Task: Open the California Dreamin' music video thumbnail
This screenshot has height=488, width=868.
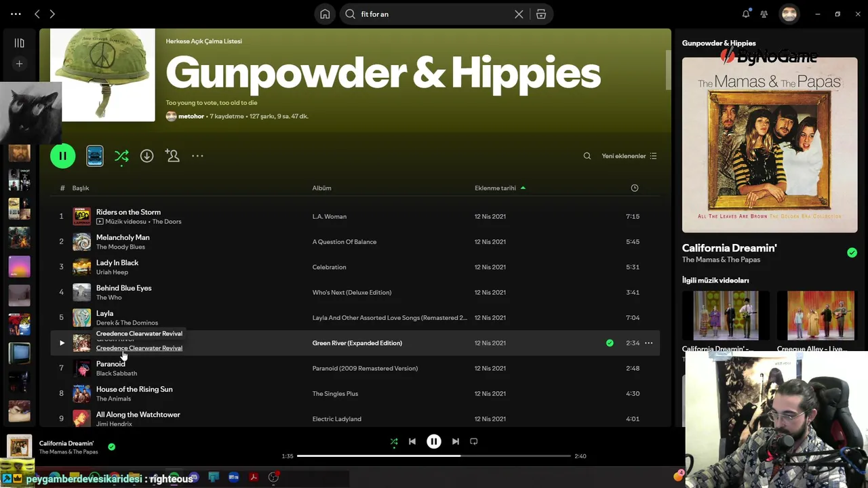Action: point(726,315)
